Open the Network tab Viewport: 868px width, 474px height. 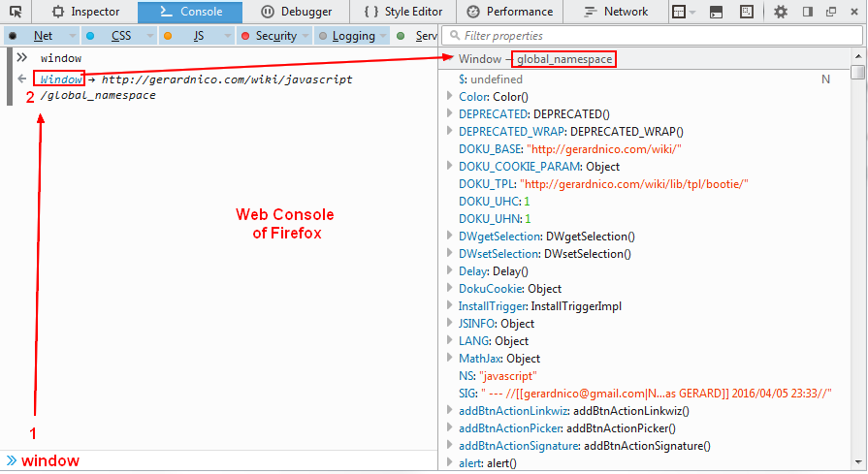(617, 12)
